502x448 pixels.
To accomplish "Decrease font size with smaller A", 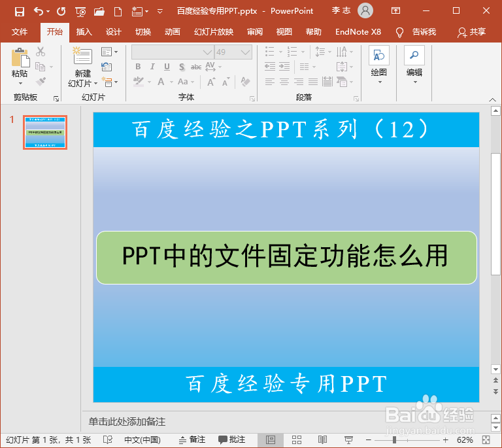I will (226, 82).
